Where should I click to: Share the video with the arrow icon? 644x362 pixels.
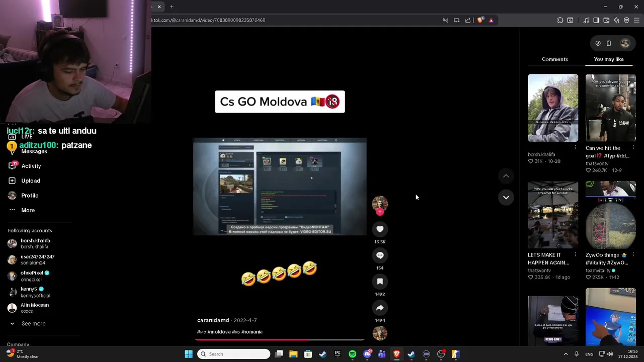(380, 308)
